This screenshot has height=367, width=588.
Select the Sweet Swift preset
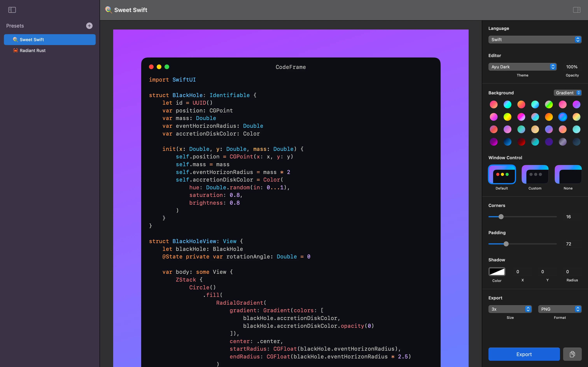50,40
